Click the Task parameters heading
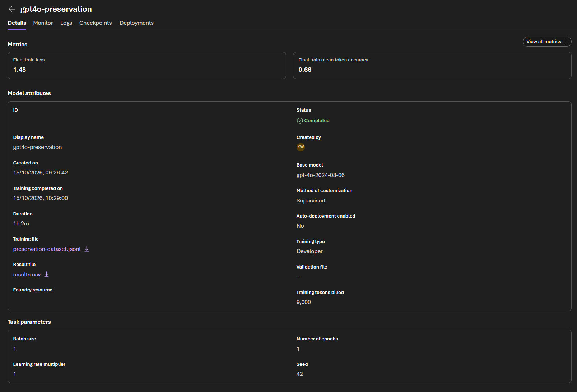Image resolution: width=577 pixels, height=392 pixels. coord(29,322)
